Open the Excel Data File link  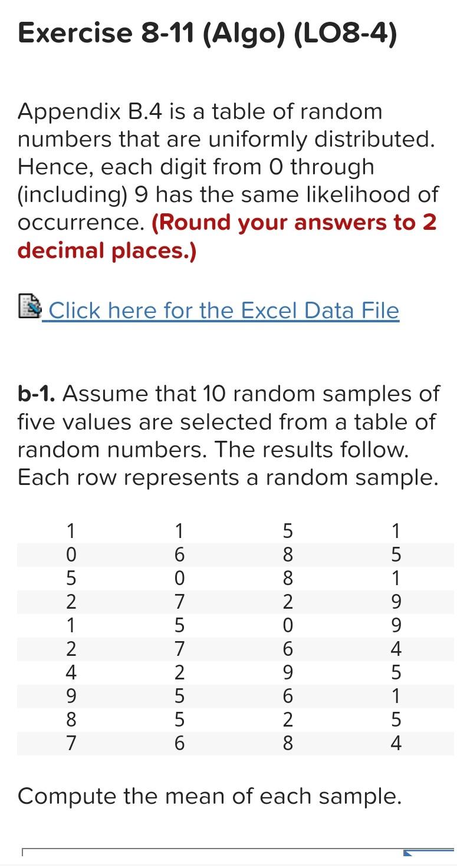224,311
